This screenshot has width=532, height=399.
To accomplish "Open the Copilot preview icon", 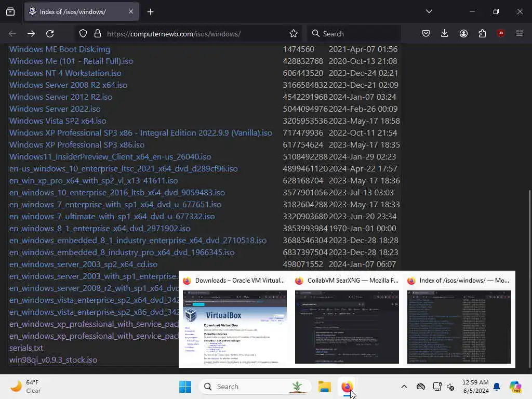I will [515, 387].
